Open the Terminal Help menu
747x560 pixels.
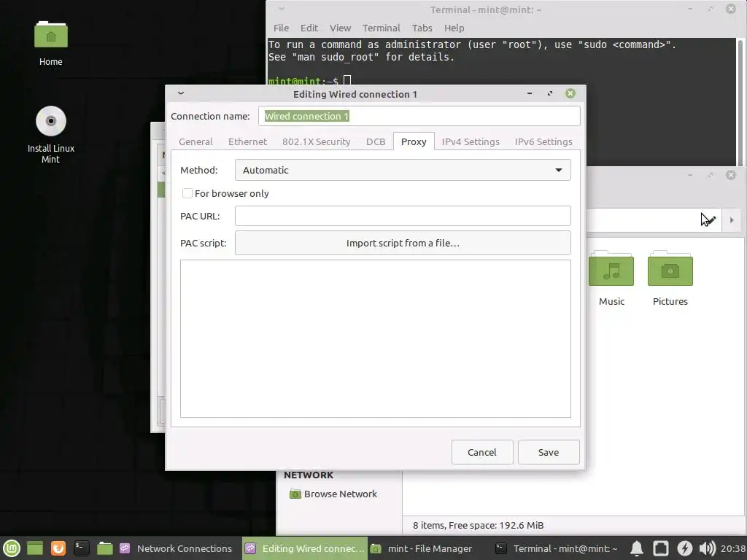click(454, 28)
